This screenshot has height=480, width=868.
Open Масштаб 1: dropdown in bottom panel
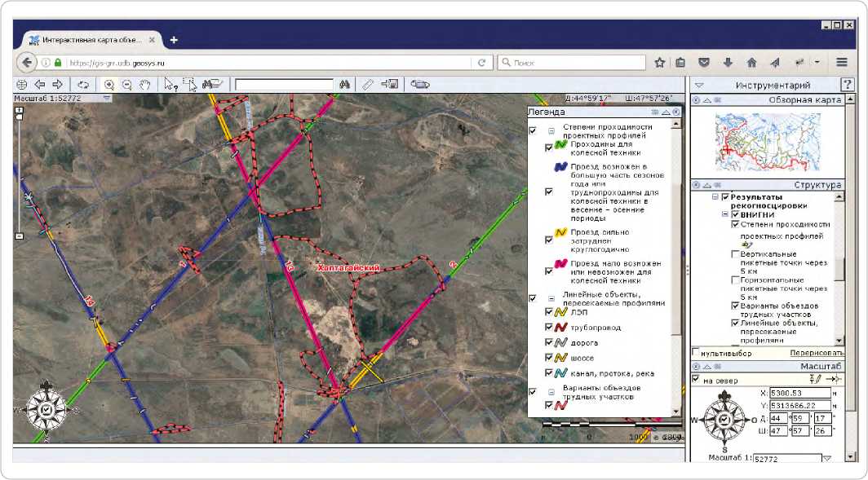[x=827, y=459]
